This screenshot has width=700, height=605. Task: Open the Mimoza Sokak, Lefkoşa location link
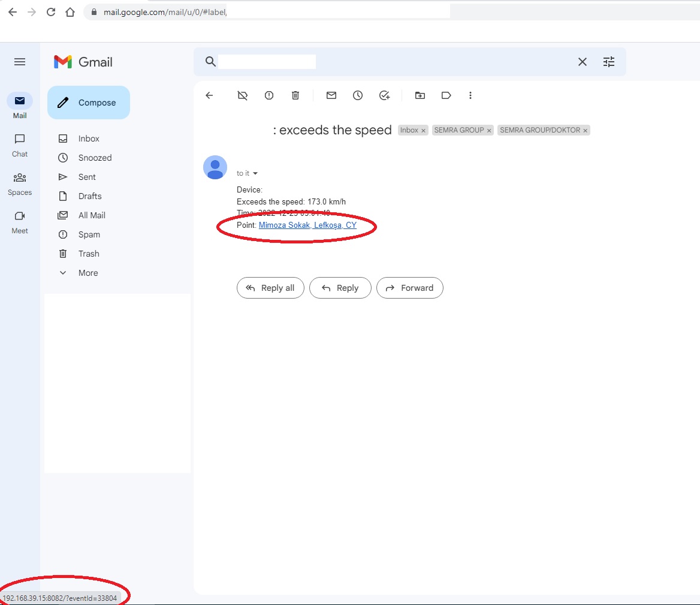click(x=307, y=225)
